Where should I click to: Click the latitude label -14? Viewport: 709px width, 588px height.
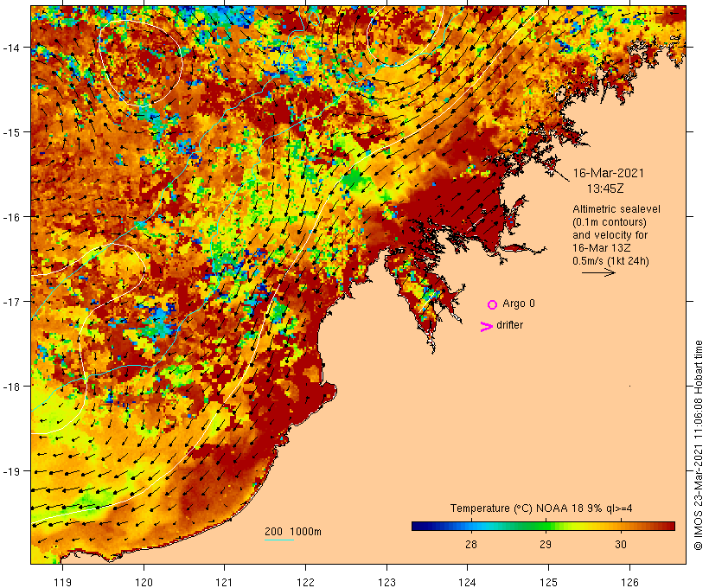(11, 48)
